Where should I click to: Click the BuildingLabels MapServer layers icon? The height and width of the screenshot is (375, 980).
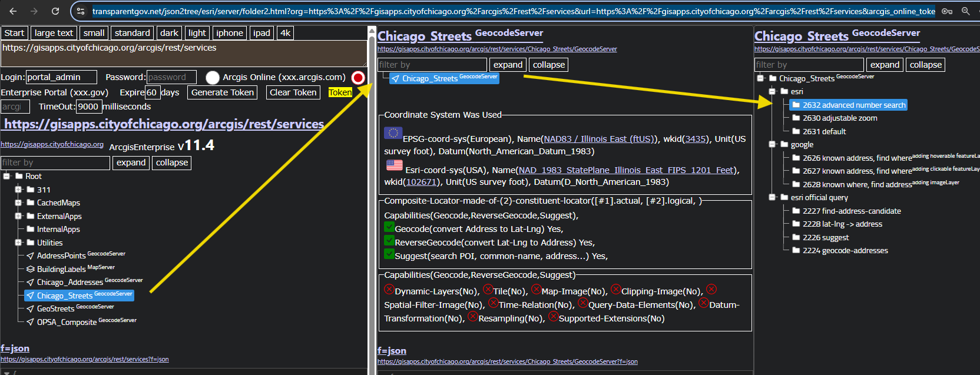pyautogui.click(x=30, y=269)
